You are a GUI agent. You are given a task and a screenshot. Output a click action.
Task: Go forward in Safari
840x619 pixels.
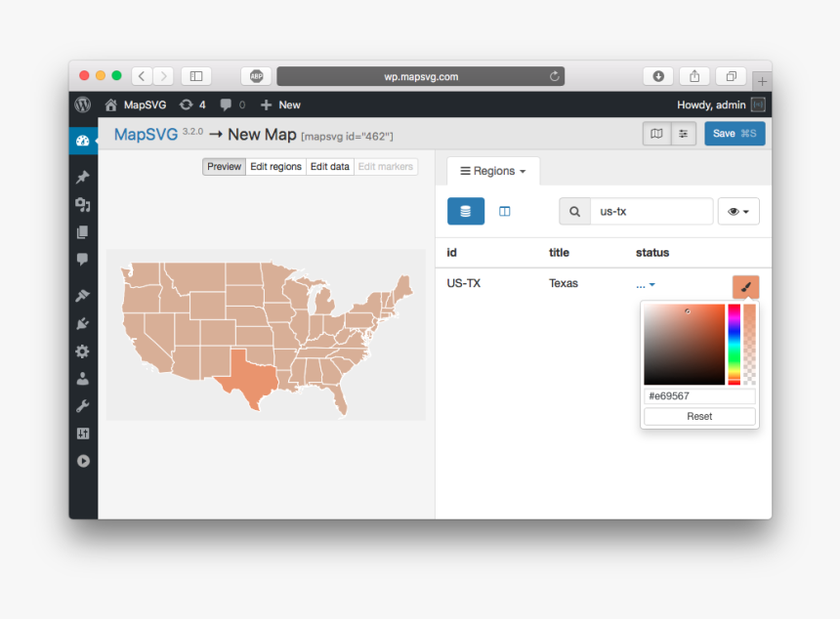[x=163, y=76]
